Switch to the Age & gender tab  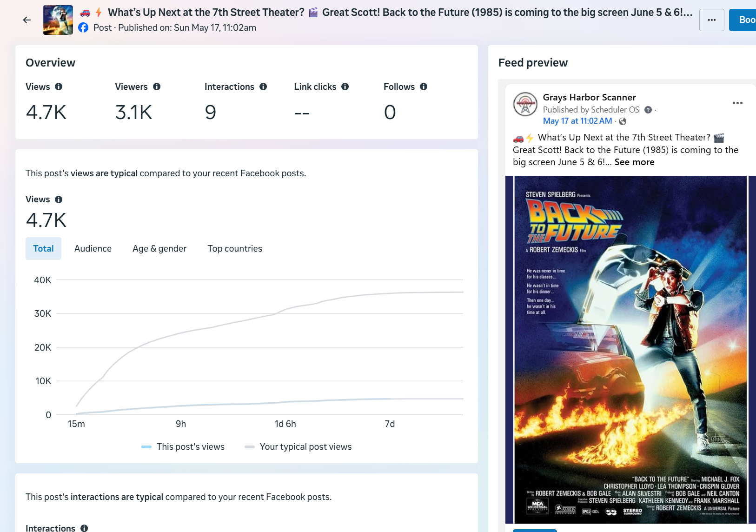pos(159,249)
